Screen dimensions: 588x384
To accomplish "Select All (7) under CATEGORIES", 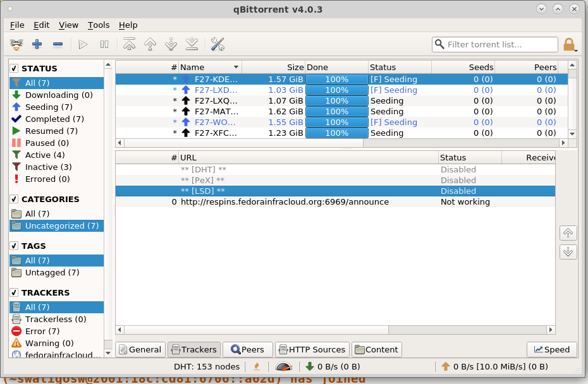I will [57, 213].
